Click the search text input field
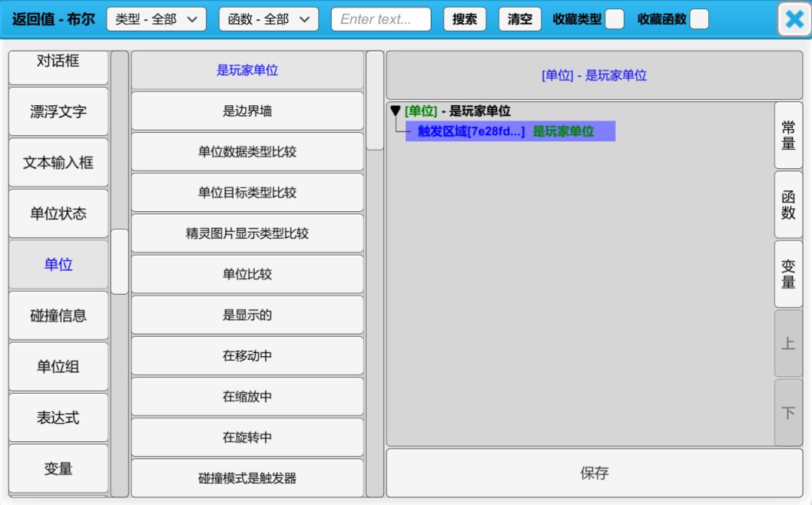Image resolution: width=812 pixels, height=505 pixels. click(x=381, y=20)
